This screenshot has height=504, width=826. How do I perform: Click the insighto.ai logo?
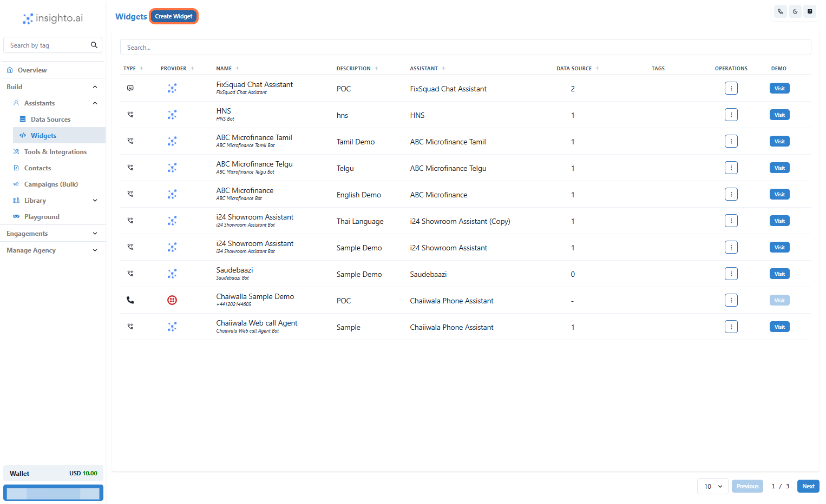[53, 18]
